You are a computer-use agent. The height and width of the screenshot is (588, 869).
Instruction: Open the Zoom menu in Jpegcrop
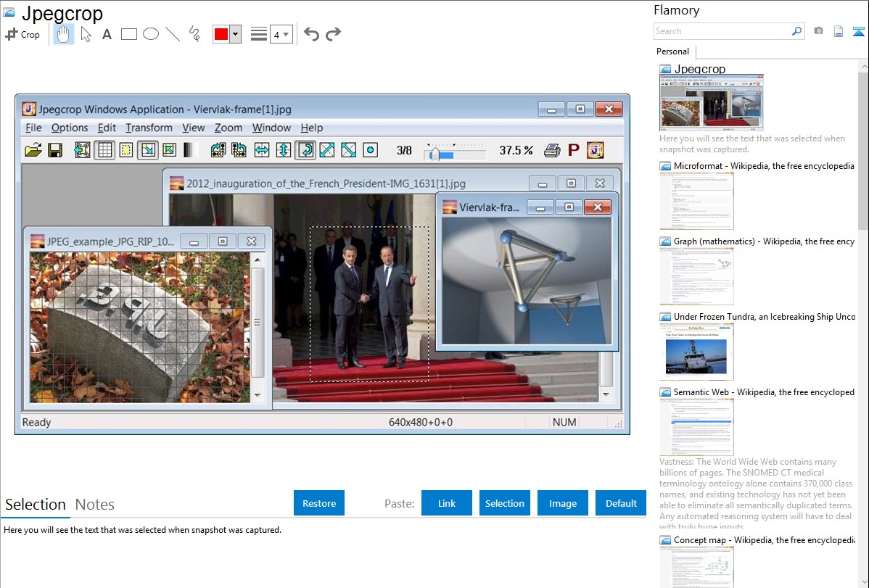[x=228, y=128]
